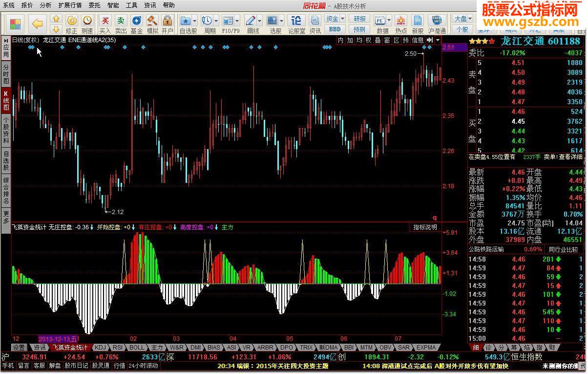588x374 pixels.
Task: Click the 开户 account opening lock icon
Action: pos(168,20)
